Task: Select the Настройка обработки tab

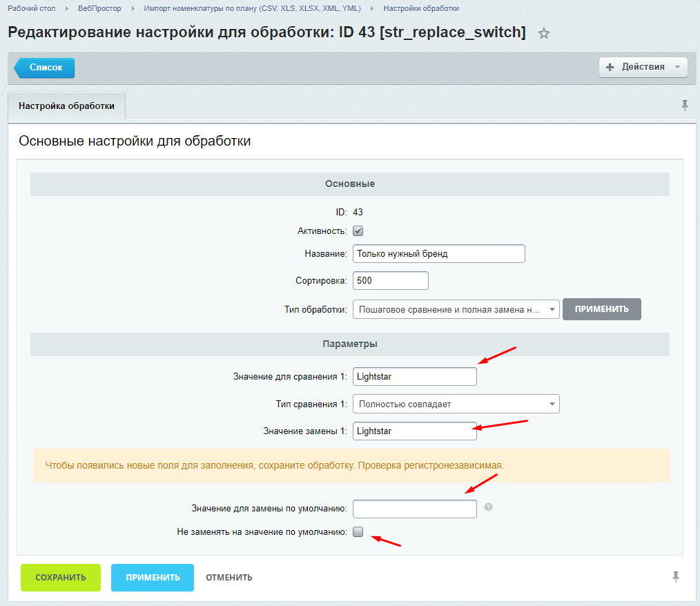Action: coord(66,106)
